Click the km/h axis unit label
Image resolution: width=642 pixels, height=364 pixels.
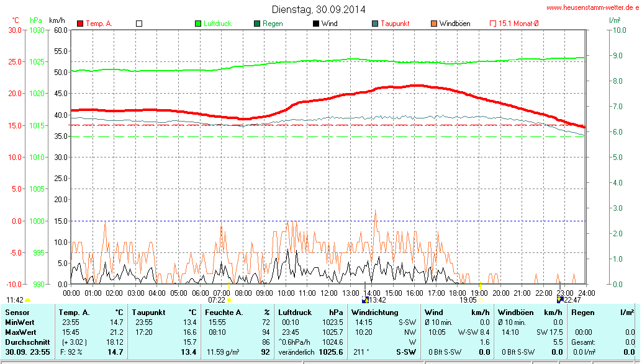coord(57,20)
